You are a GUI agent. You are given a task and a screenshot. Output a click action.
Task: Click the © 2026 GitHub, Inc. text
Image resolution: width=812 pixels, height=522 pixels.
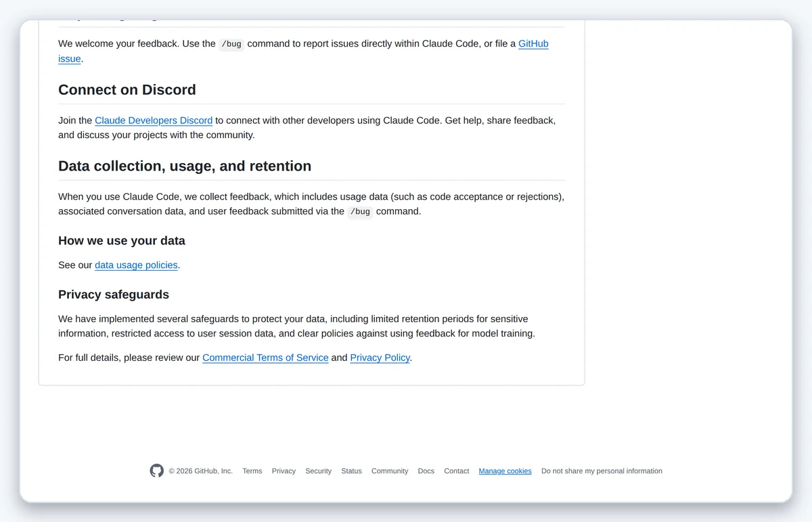200,471
